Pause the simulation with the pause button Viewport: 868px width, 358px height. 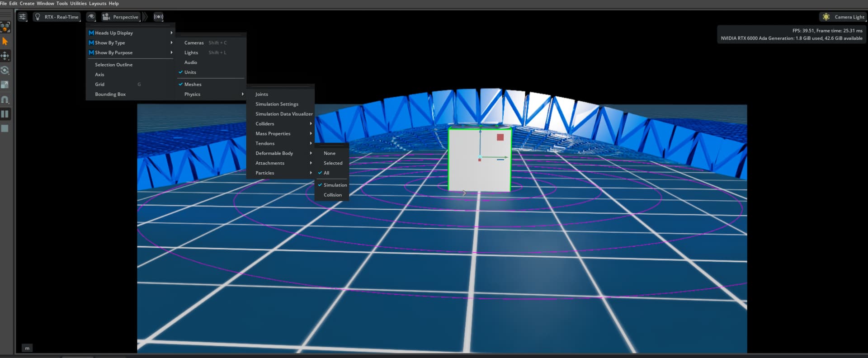(5, 114)
